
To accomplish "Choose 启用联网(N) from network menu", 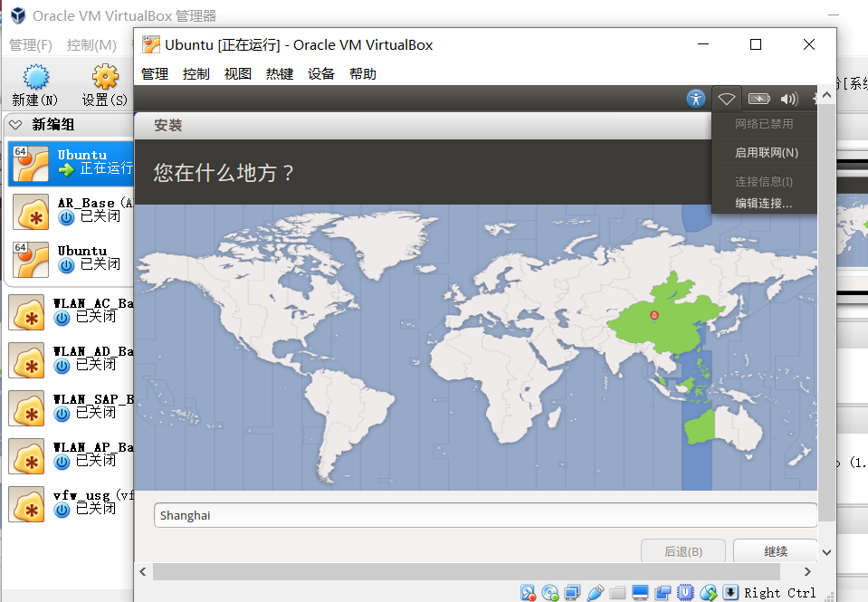I will click(x=766, y=152).
